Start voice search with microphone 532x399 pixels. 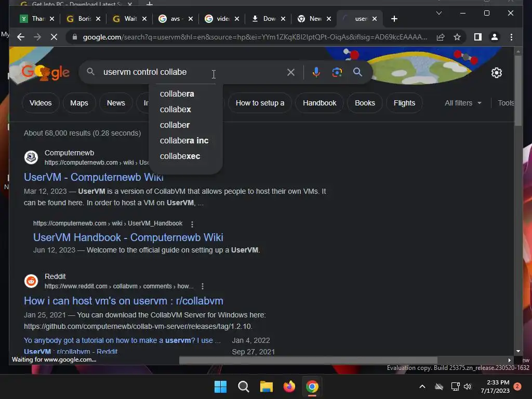pyautogui.click(x=316, y=72)
